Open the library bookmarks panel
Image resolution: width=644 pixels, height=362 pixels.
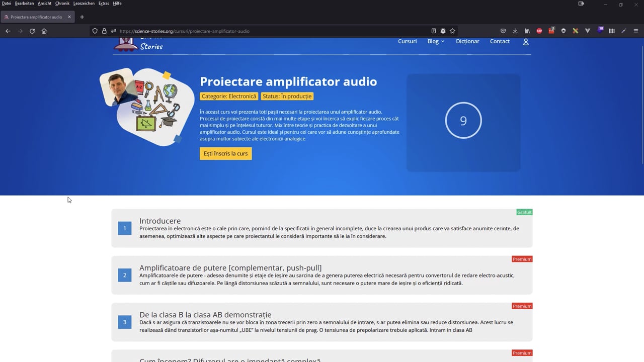(527, 31)
